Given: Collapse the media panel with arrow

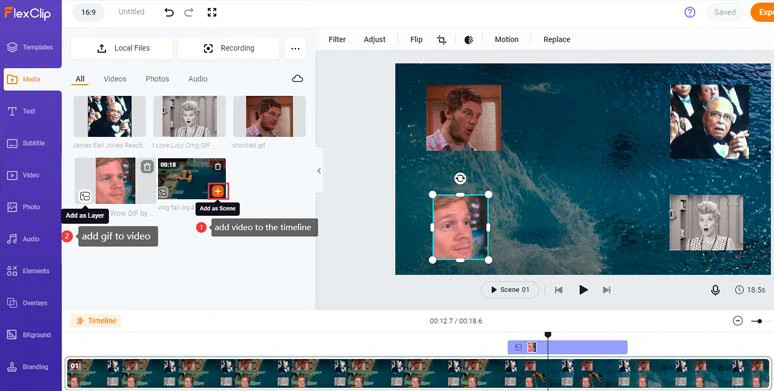Looking at the screenshot, I should [319, 171].
